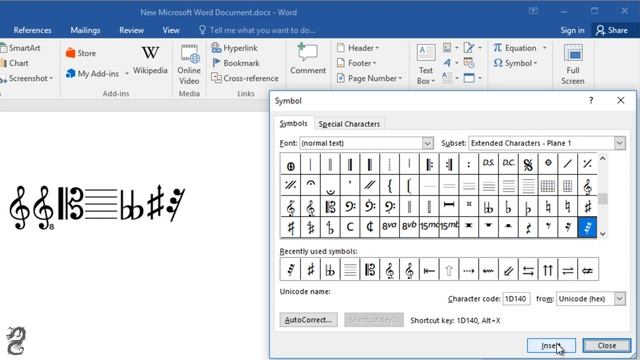Viewport: 640px width, 360px height.
Task: Select the common time C symbol
Action: tap(350, 227)
